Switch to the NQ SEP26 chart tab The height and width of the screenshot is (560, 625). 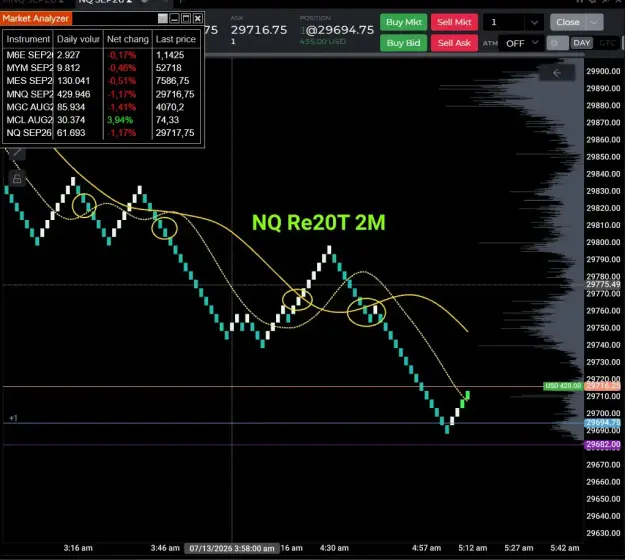click(x=105, y=2)
